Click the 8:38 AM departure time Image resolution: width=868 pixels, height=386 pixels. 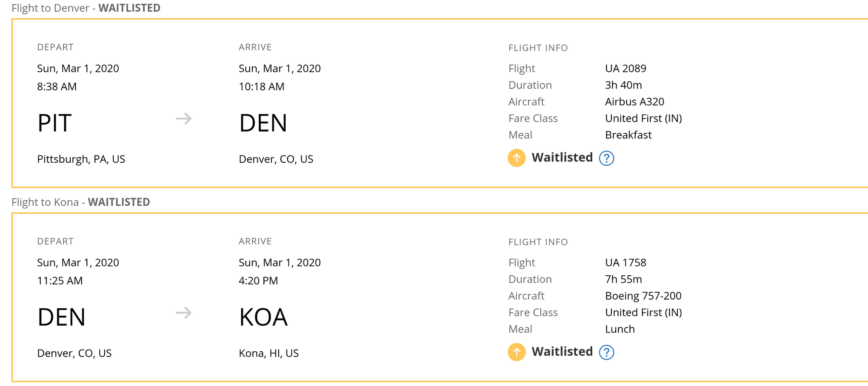[x=57, y=87]
